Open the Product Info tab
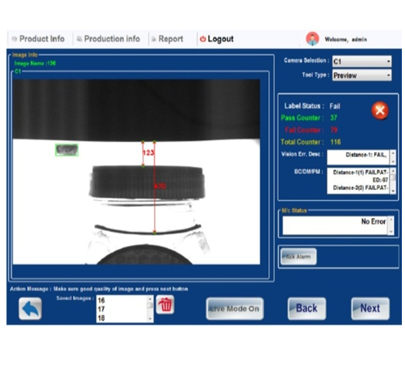405x367 pixels. (38, 39)
